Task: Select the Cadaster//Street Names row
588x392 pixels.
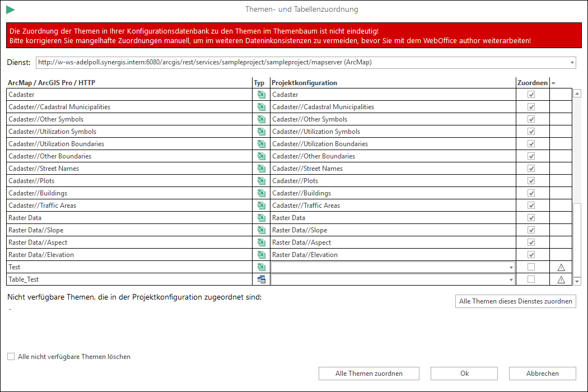Action: point(129,169)
